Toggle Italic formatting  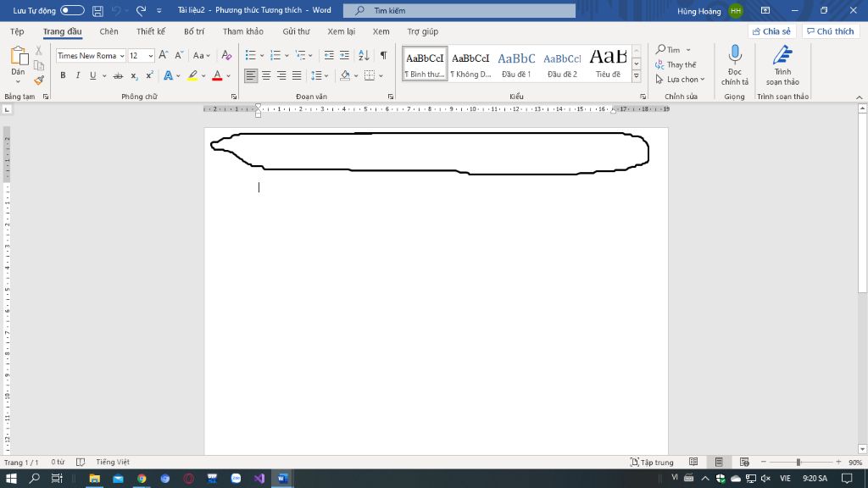77,75
